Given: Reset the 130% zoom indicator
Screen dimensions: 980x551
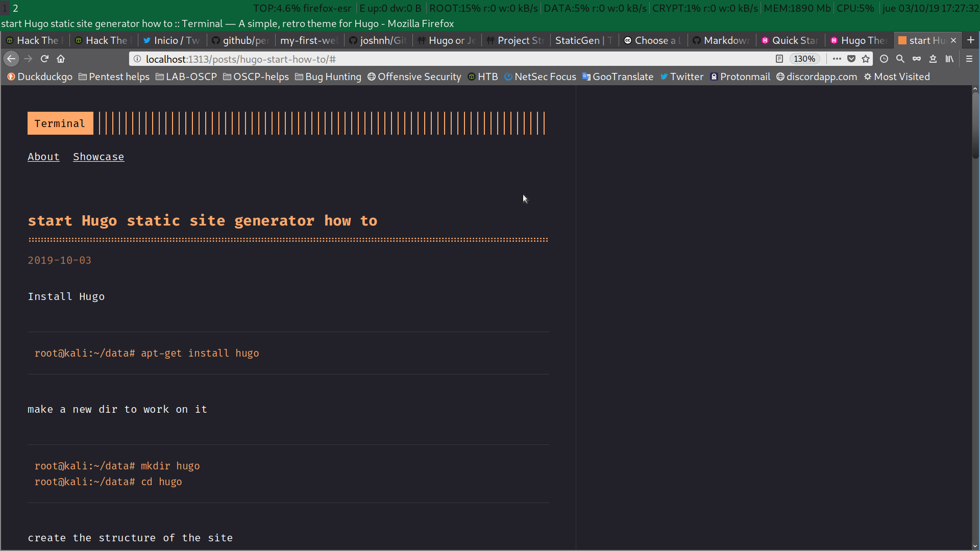Looking at the screenshot, I should [x=804, y=59].
